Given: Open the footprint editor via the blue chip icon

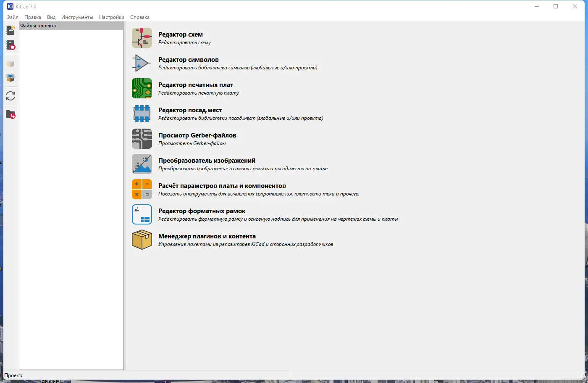Looking at the screenshot, I should (142, 114).
